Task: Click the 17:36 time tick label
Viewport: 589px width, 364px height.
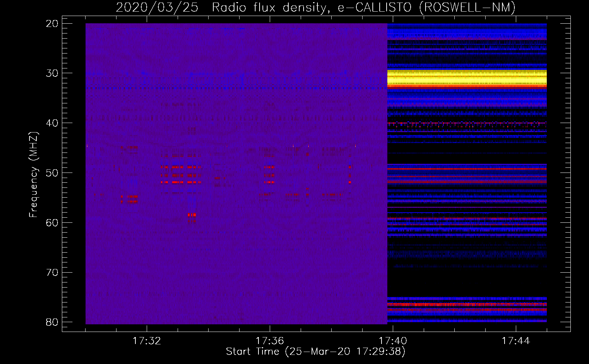Action: coord(270,341)
